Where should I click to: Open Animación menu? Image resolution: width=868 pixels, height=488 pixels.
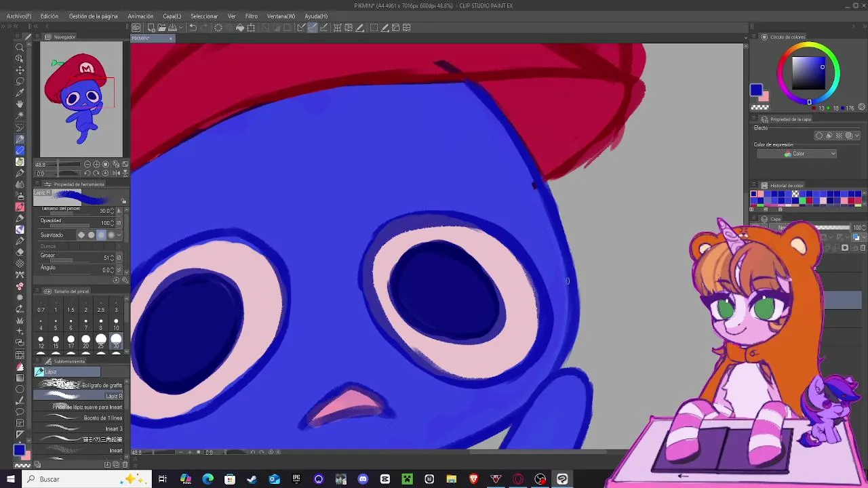(140, 16)
